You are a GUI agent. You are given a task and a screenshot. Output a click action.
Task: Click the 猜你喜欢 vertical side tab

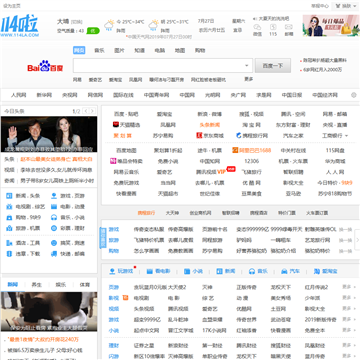103,237
